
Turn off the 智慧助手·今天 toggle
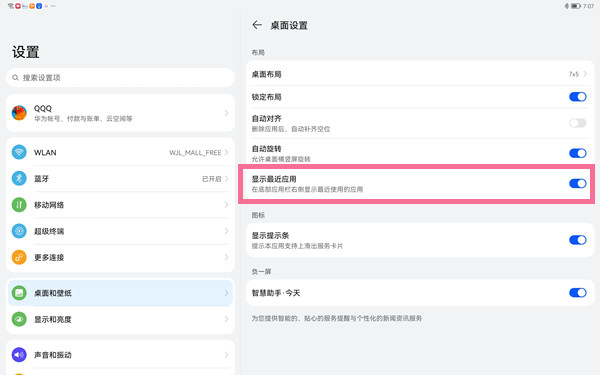point(577,293)
